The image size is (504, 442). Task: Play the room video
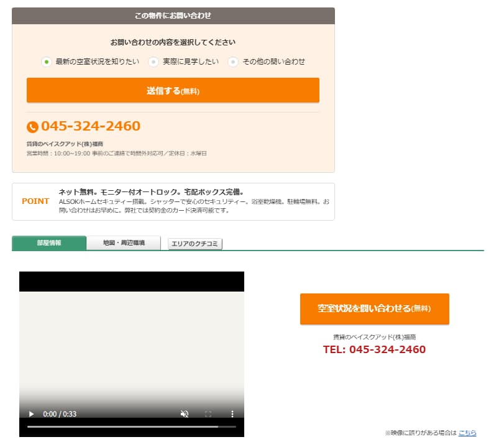(x=31, y=414)
